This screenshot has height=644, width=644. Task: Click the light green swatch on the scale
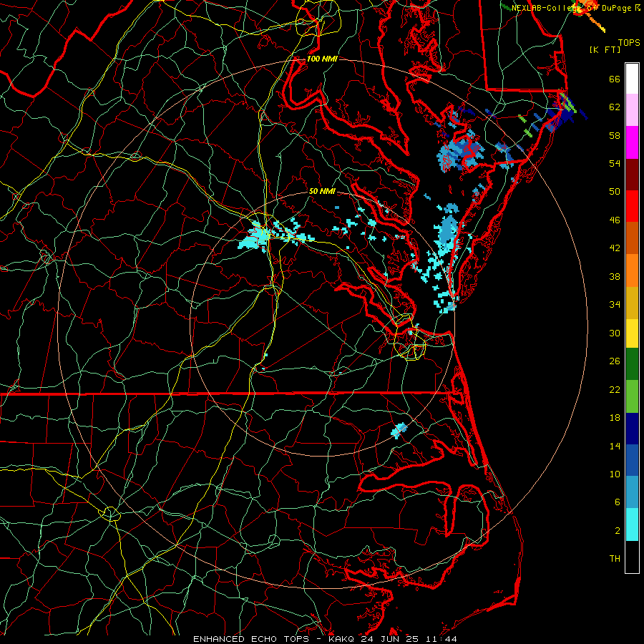tap(632, 396)
